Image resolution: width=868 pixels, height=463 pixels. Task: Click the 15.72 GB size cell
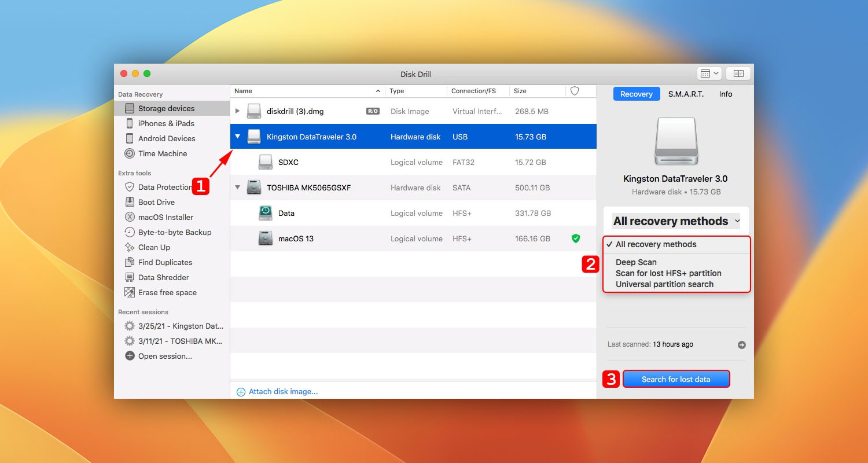pyautogui.click(x=531, y=162)
